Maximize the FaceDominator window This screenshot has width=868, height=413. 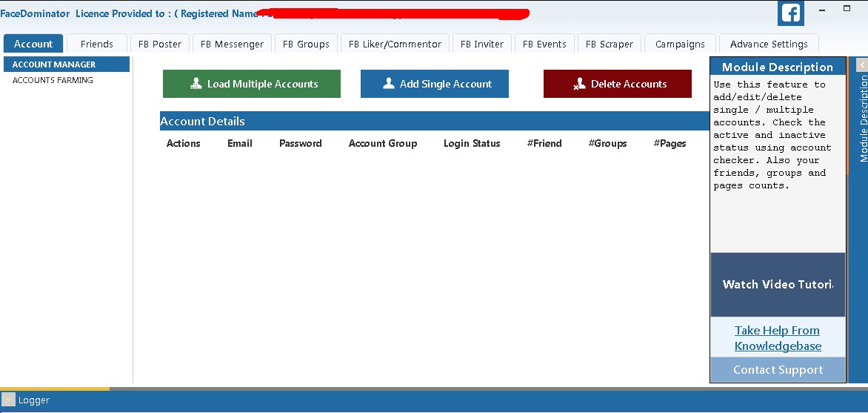847,8
